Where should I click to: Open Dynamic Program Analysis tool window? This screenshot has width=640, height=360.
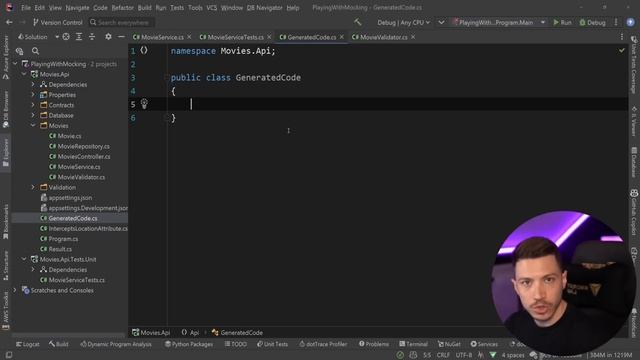tap(116, 344)
